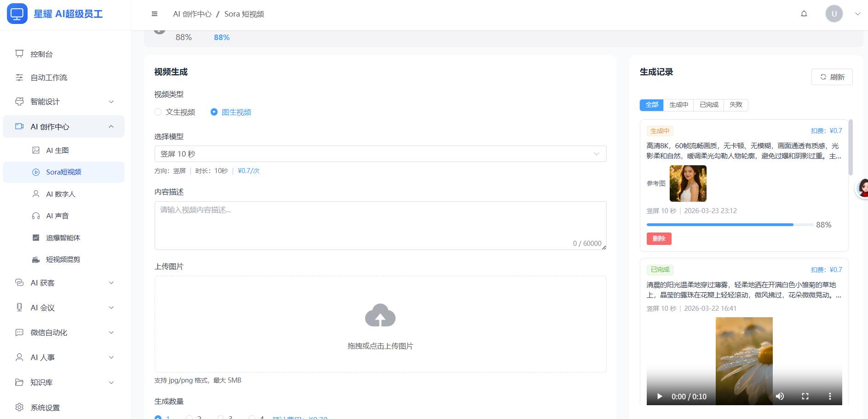This screenshot has width=868, height=419.
Task: Click the notification bell icon
Action: tap(804, 14)
